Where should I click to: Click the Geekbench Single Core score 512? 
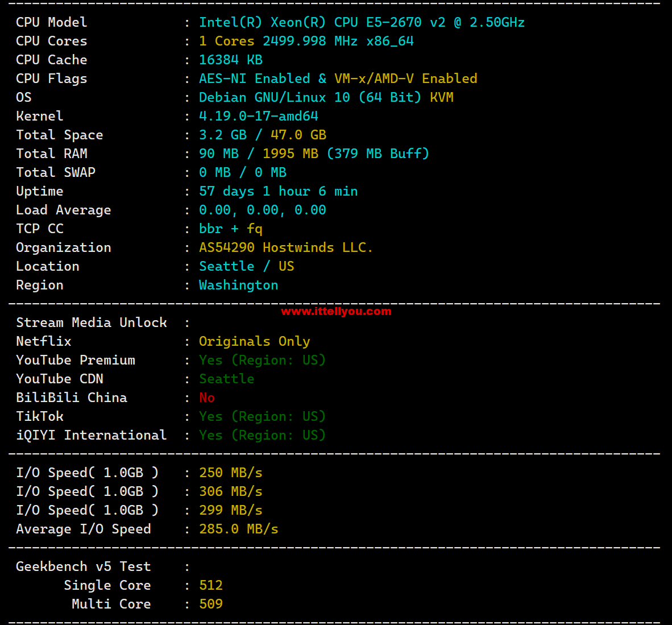click(211, 585)
